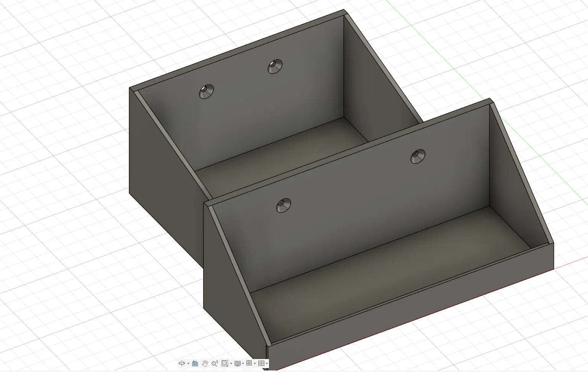588x372 pixels.
Task: Click the Zoom Window fit tool
Action: (x=225, y=363)
